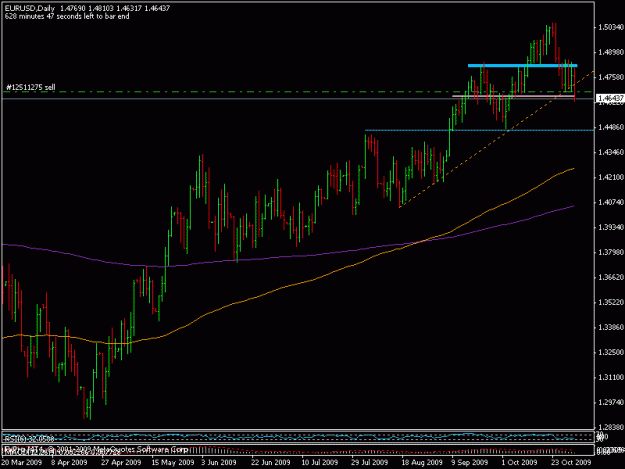Select the thick cyan horizontal resistance line
625x469 pixels.
point(523,65)
